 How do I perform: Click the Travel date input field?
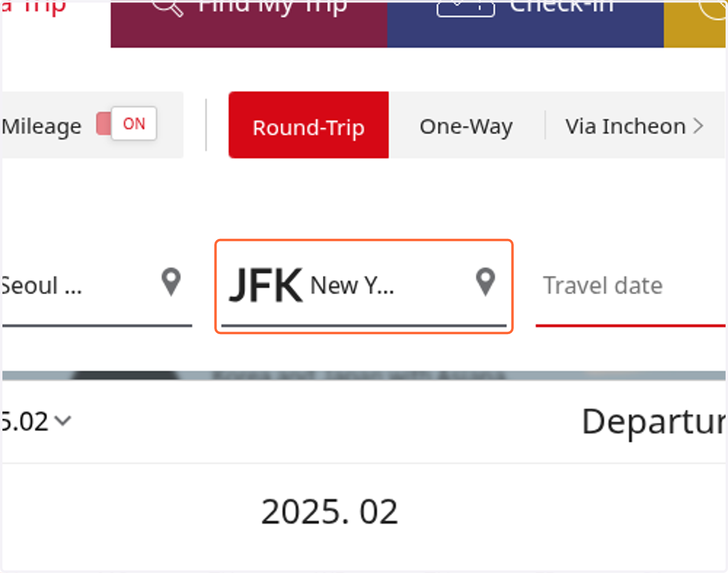(x=631, y=286)
